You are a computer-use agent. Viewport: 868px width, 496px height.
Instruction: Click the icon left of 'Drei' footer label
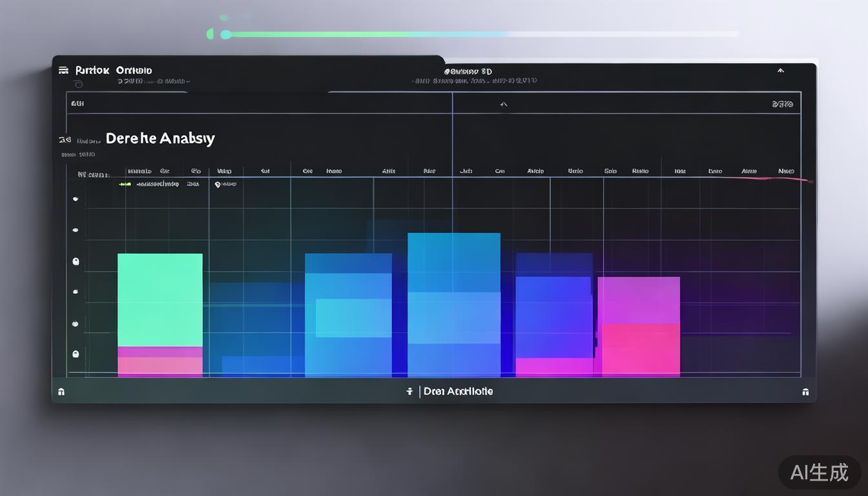pos(409,391)
